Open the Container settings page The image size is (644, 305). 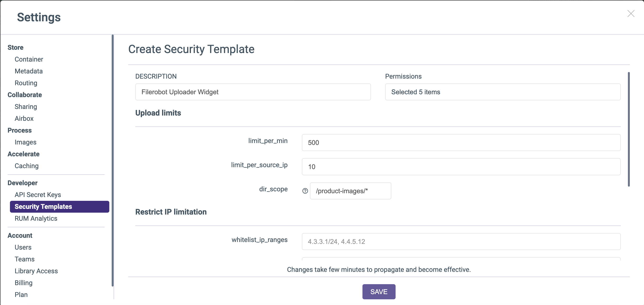[29, 59]
